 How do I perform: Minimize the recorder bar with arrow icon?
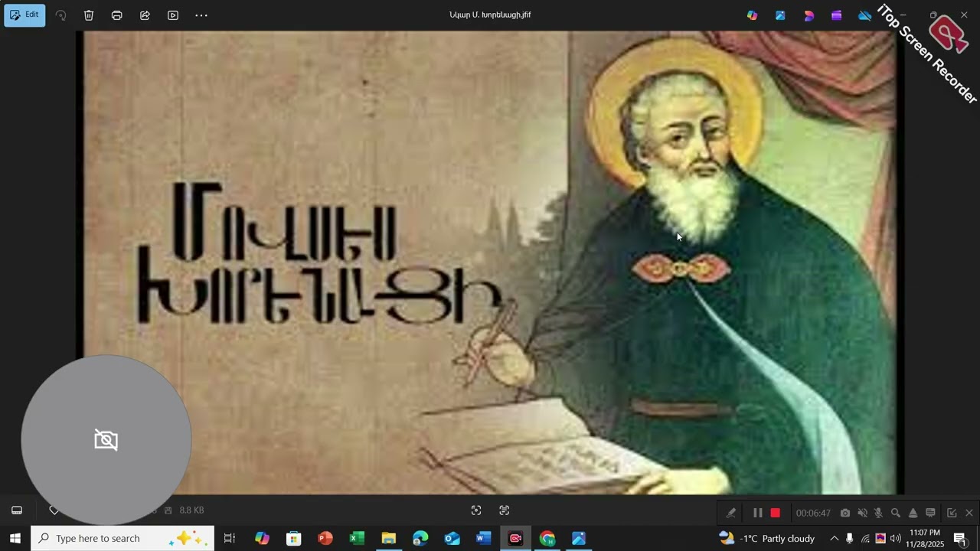click(952, 513)
